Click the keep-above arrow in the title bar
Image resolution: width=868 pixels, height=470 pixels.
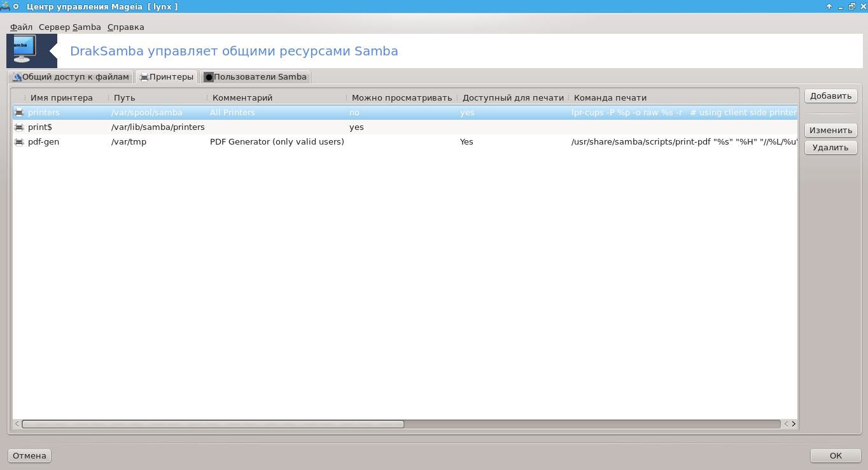point(829,6)
